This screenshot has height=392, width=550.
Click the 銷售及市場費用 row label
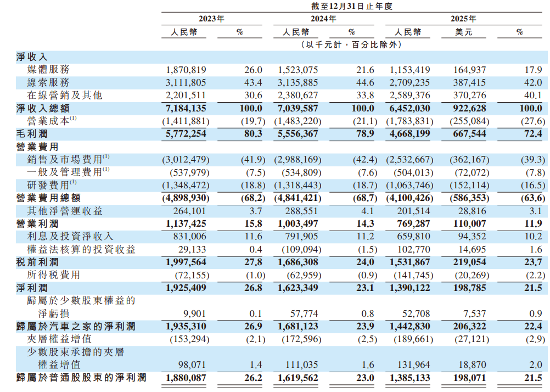65,159
